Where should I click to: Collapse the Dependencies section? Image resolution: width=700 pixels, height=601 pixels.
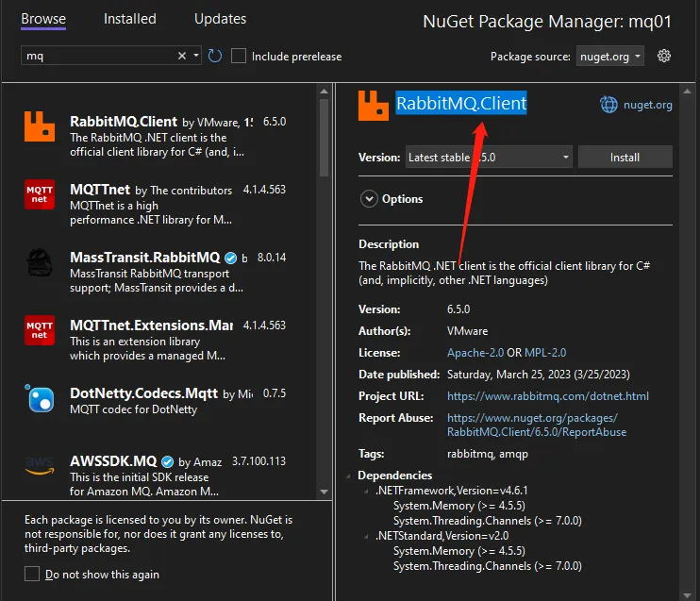[x=348, y=476]
